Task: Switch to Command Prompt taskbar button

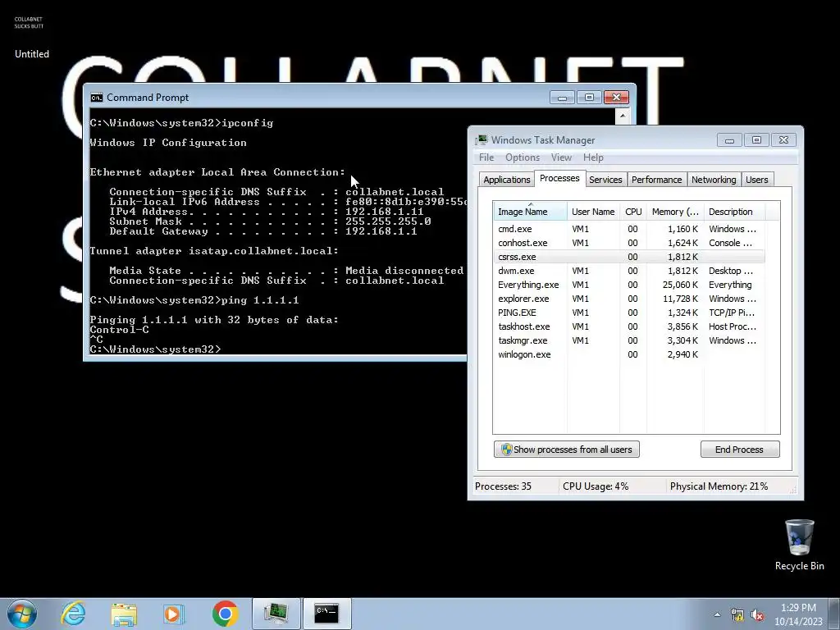Action: (x=326, y=614)
